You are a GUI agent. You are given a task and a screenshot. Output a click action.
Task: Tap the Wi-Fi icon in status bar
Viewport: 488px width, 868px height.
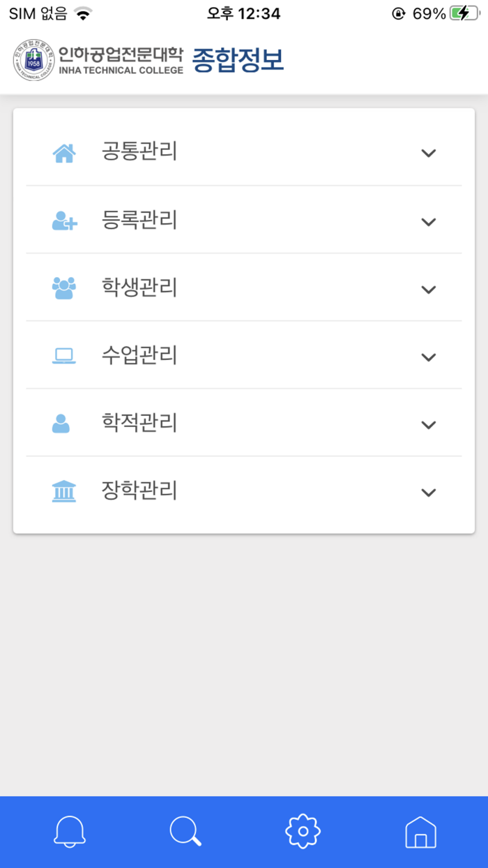pyautogui.click(x=82, y=11)
